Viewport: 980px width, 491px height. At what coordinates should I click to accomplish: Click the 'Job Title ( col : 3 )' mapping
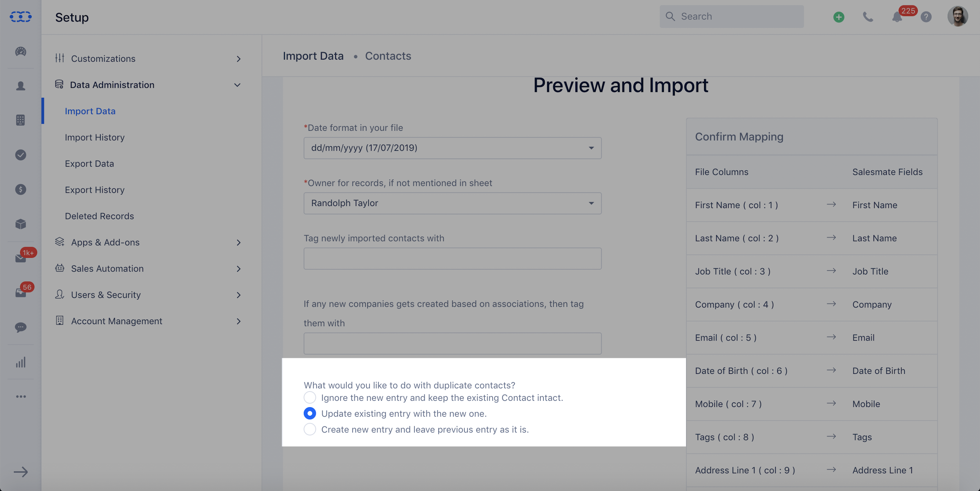click(733, 271)
